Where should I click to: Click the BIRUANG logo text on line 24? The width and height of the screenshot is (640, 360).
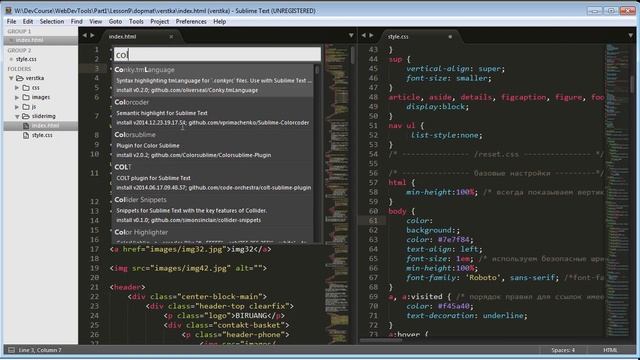(250, 316)
